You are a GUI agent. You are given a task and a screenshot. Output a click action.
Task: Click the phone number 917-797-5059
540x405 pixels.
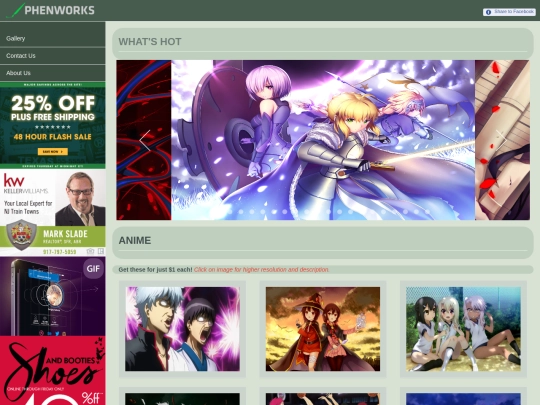click(60, 252)
